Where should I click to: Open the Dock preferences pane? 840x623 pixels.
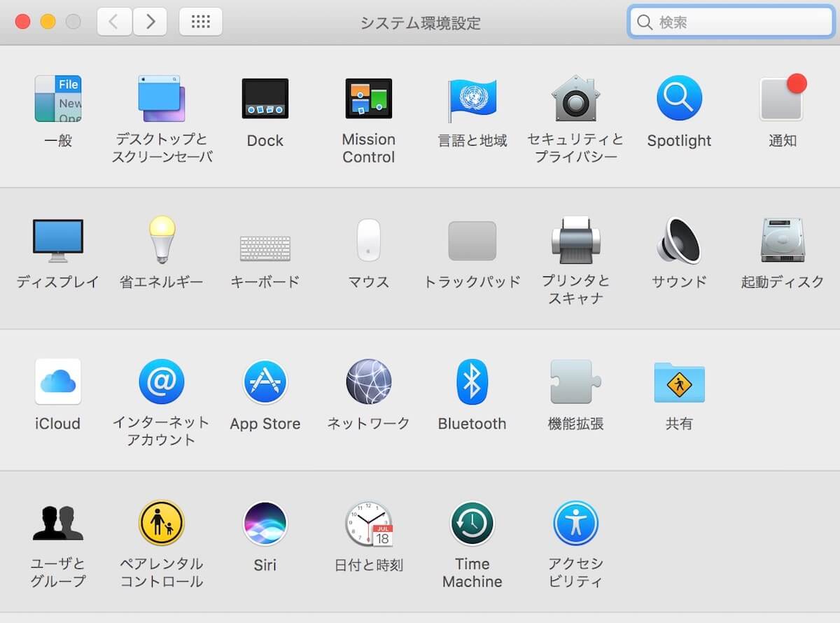click(265, 99)
